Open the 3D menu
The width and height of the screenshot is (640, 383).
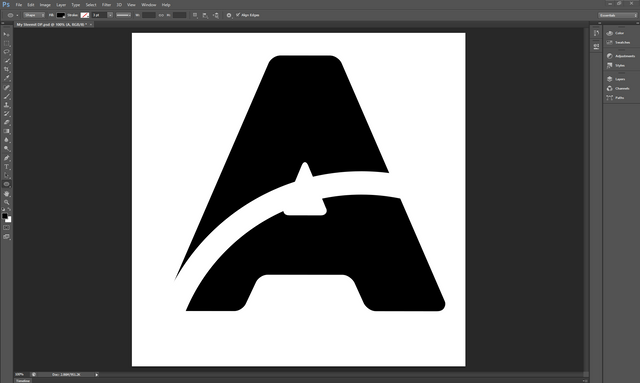tap(119, 5)
